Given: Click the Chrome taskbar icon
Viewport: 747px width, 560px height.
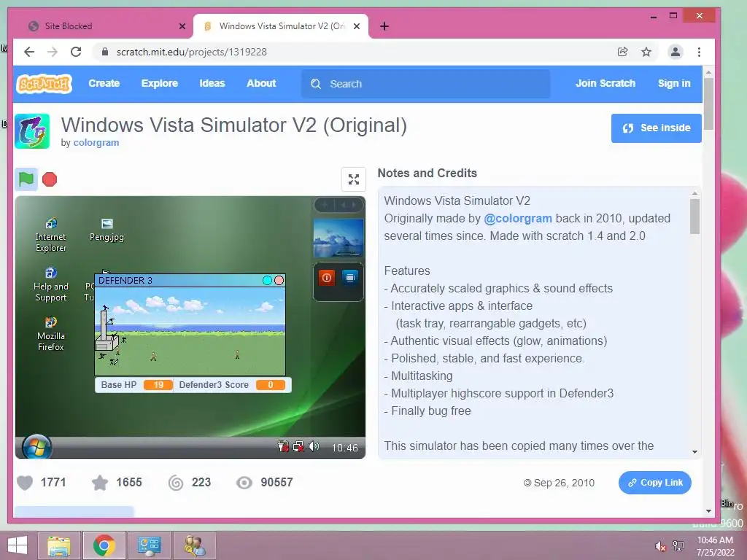Looking at the screenshot, I should point(104,545).
